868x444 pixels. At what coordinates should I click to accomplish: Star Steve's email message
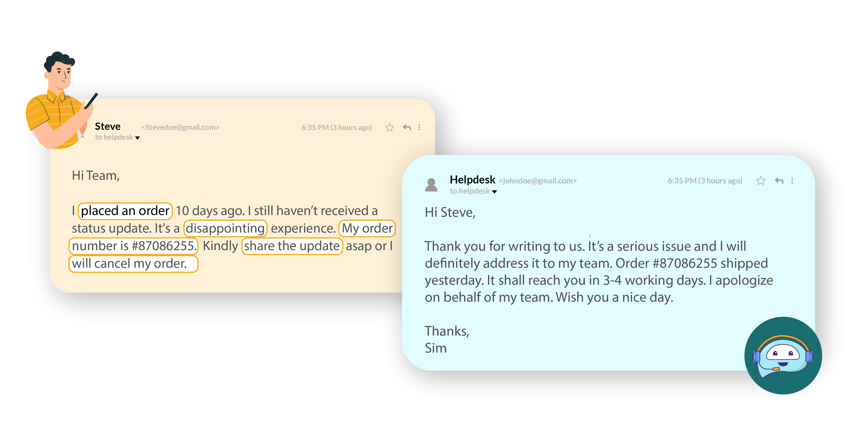point(389,127)
